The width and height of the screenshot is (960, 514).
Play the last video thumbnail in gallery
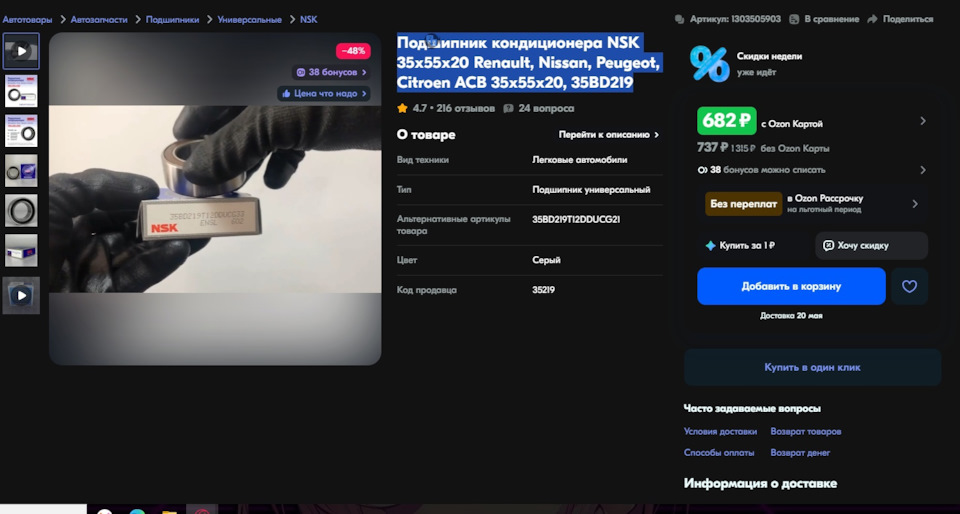coord(21,296)
